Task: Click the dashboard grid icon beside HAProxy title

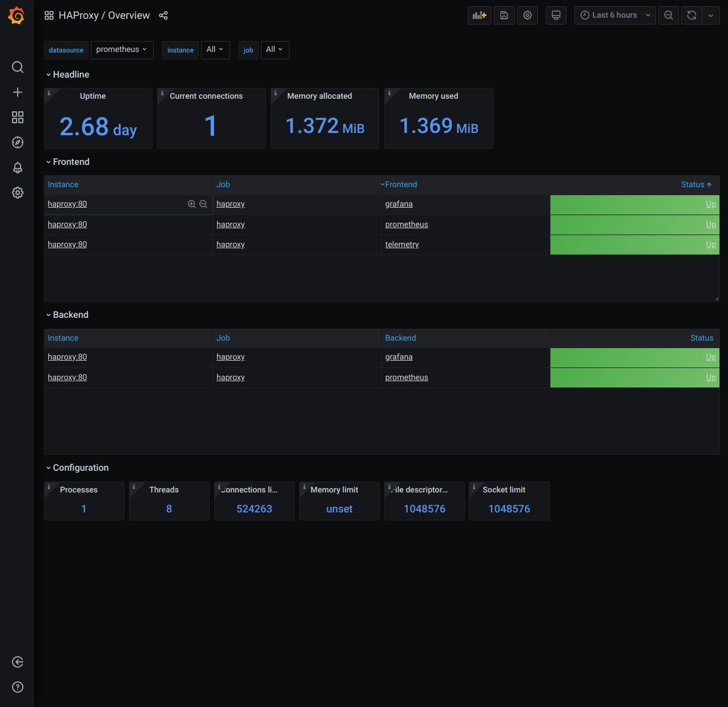Action: tap(49, 15)
